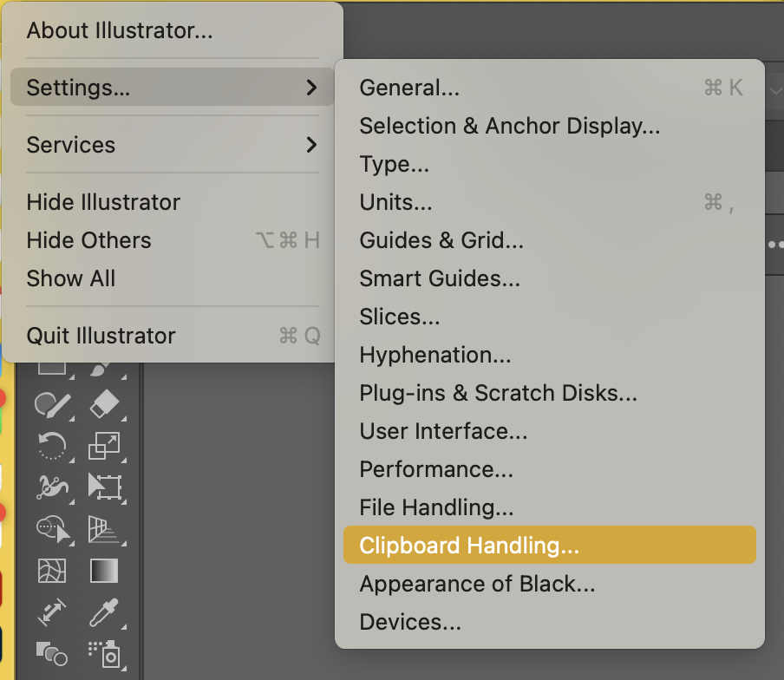Open Guides & Grid settings

point(550,240)
